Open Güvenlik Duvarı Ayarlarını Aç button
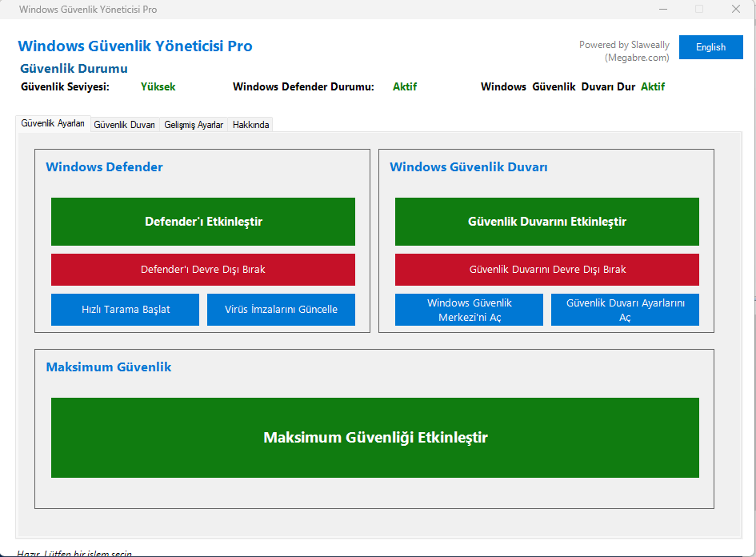This screenshot has height=557, width=756. [x=626, y=310]
